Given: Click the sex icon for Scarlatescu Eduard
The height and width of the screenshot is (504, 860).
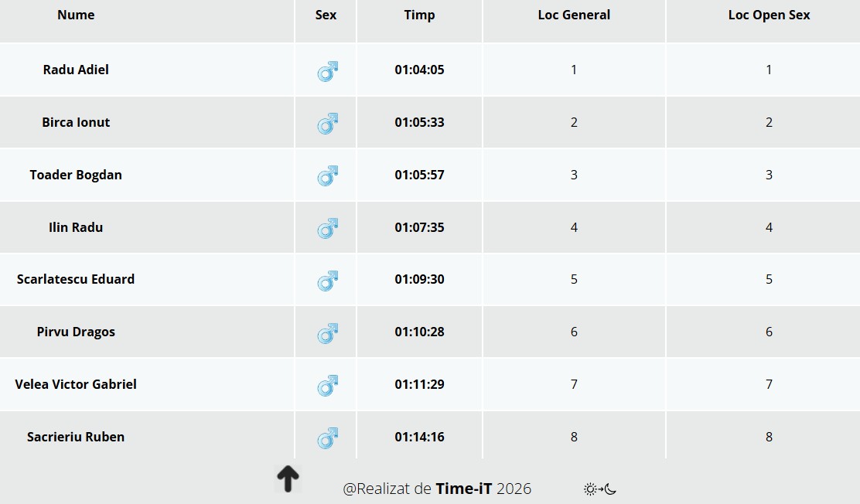Looking at the screenshot, I should [327, 281].
